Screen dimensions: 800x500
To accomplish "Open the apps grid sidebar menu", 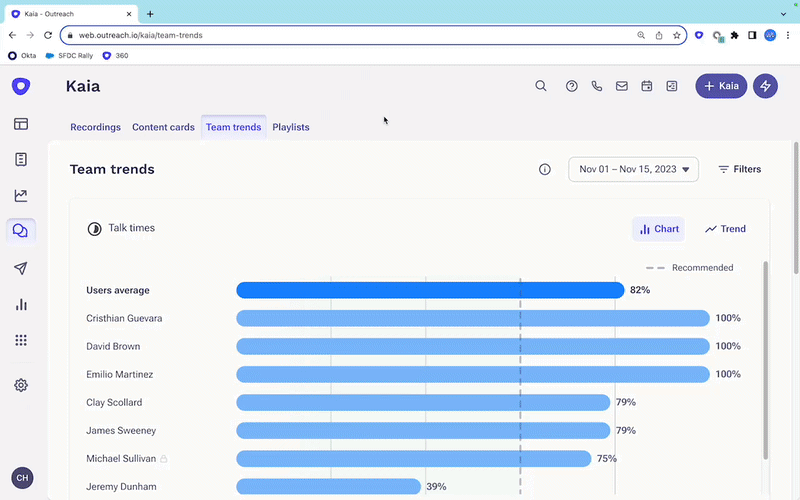I will coord(21,340).
